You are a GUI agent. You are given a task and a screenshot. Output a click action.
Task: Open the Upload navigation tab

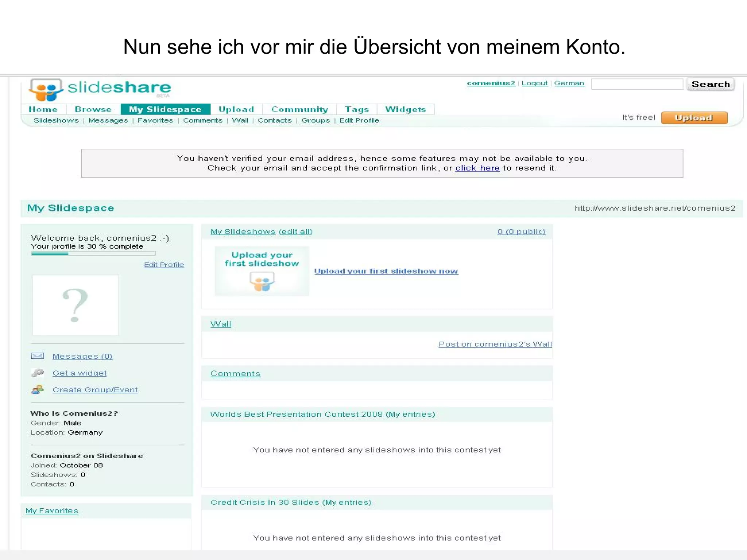(236, 109)
